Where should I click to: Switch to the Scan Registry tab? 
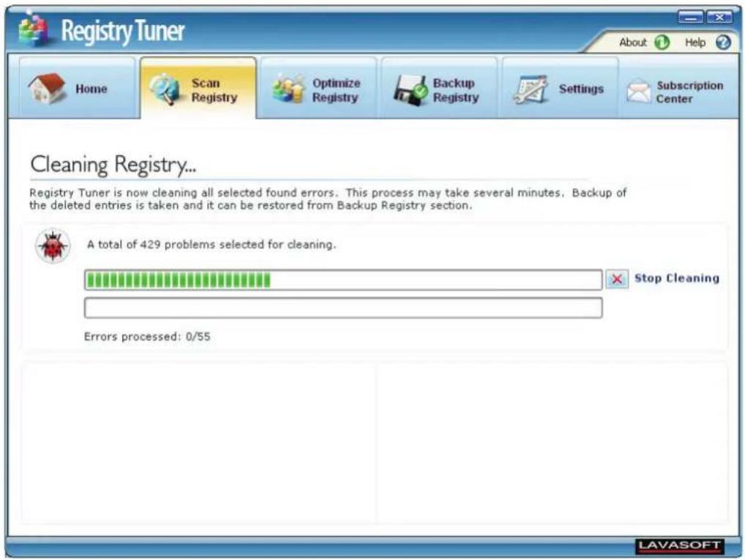(x=198, y=87)
